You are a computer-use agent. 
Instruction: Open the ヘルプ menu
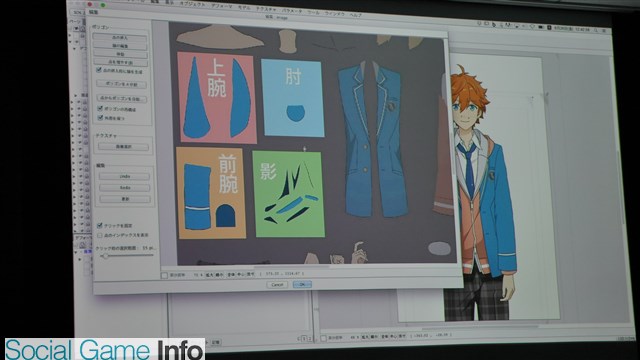355,15
